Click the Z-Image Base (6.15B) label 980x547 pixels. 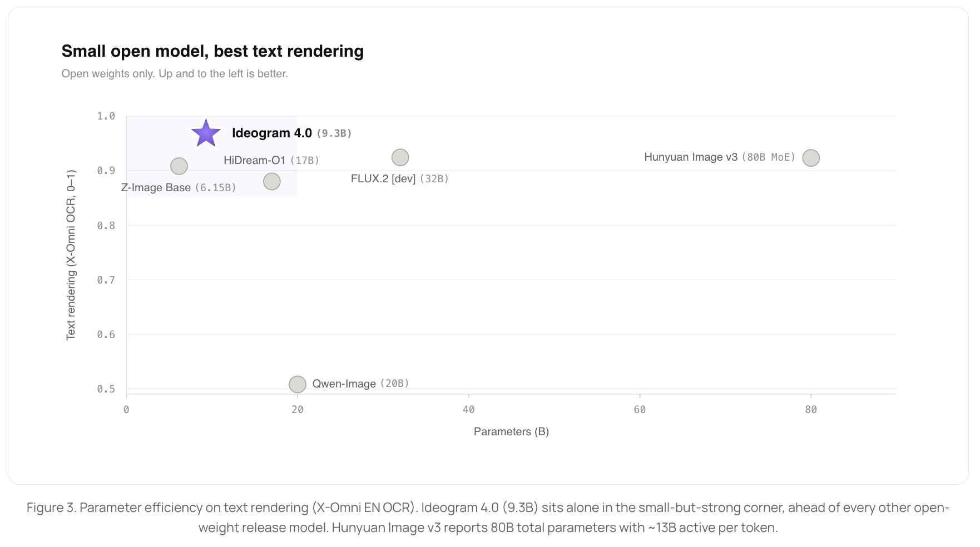pos(179,188)
